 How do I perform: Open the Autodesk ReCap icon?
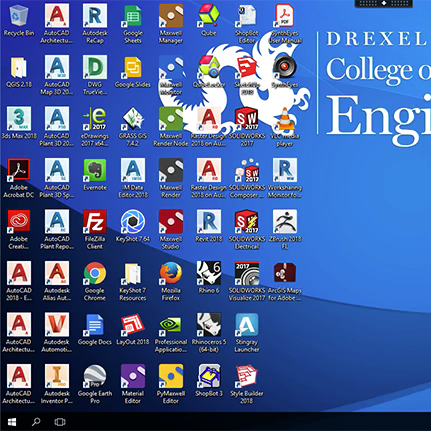pos(95,16)
